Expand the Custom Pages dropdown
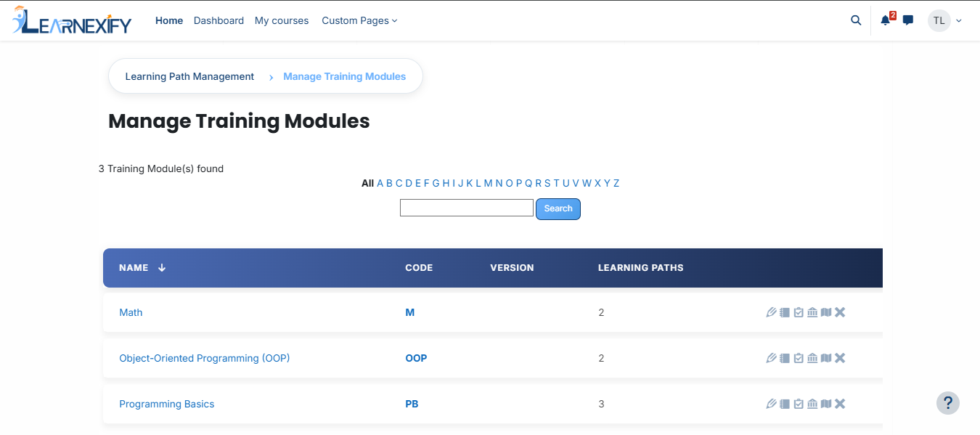This screenshot has width=980, height=435. (x=359, y=20)
